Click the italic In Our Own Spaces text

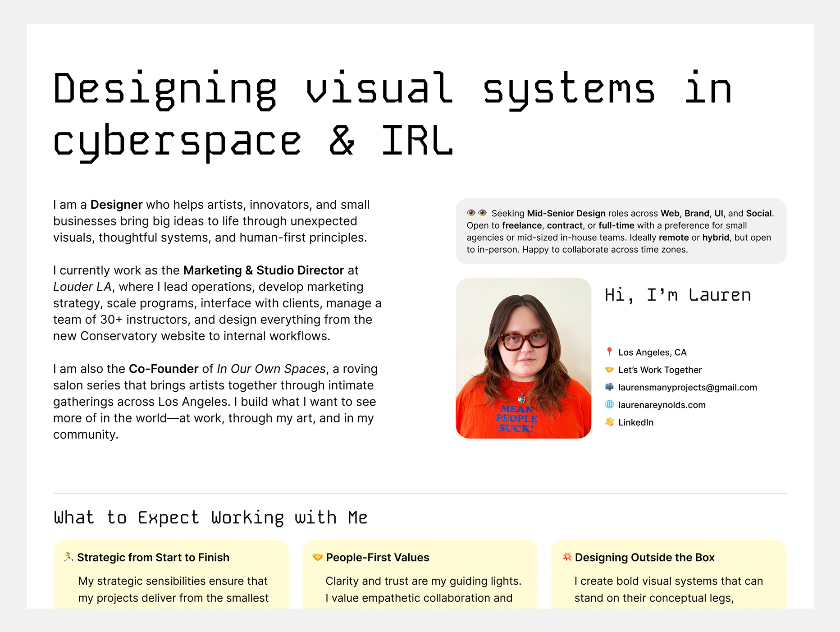pos(271,369)
